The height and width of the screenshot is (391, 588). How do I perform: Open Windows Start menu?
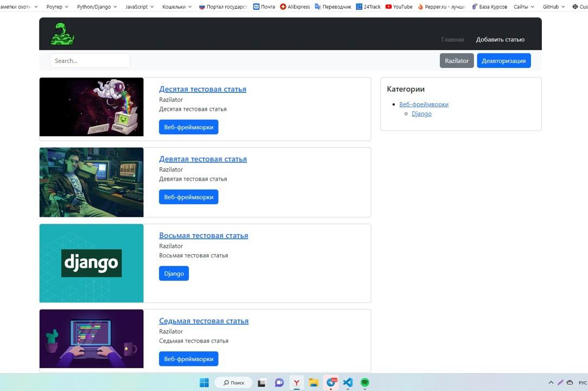pyautogui.click(x=204, y=382)
